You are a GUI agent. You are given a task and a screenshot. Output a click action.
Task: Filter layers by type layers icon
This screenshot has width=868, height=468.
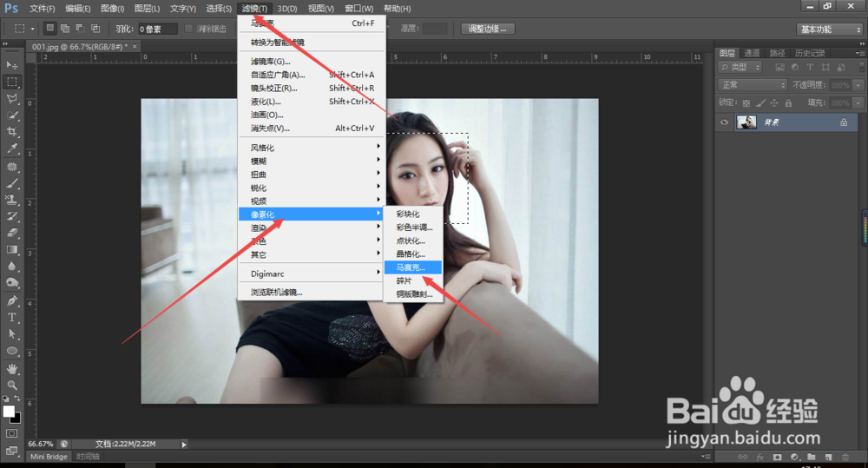[810, 67]
